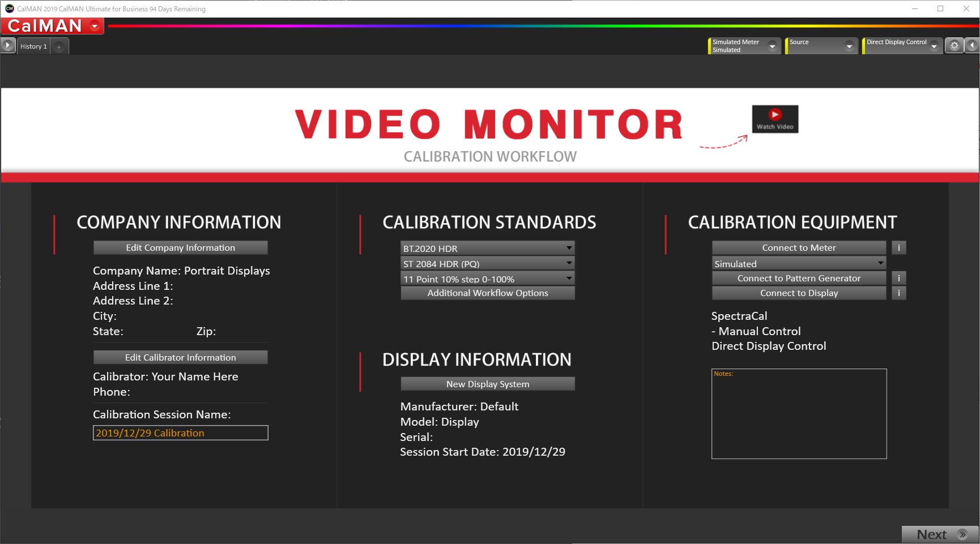This screenshot has width=980, height=544.
Task: Go to the Next workflow page
Action: [940, 534]
